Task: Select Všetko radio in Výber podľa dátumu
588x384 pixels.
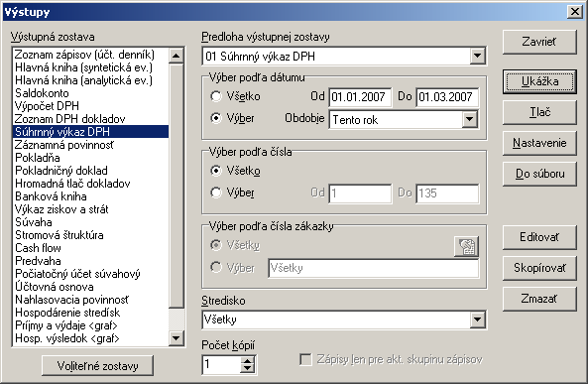Action: point(216,96)
